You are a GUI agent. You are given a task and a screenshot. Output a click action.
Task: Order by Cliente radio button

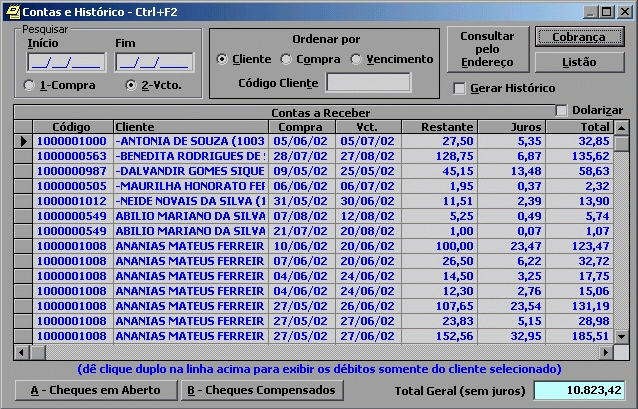222,59
